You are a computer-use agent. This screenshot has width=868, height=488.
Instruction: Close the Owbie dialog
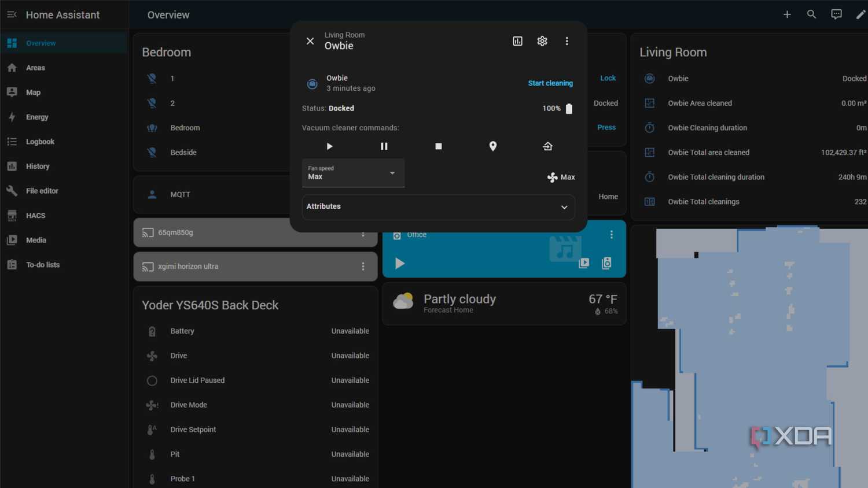310,41
